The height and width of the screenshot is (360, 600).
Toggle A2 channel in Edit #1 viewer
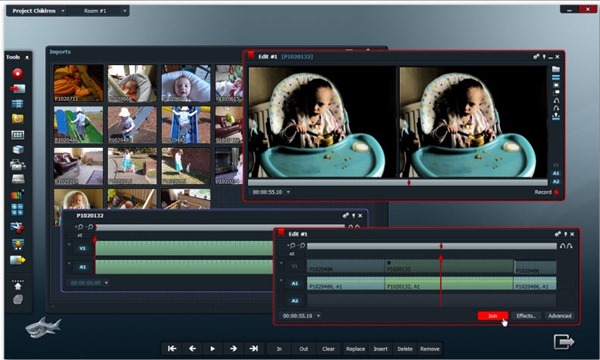click(556, 182)
